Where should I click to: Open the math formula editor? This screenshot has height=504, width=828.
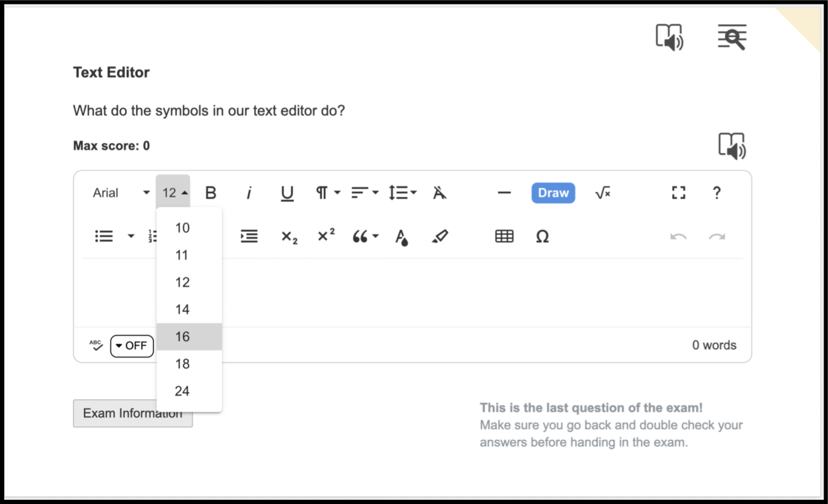point(603,193)
